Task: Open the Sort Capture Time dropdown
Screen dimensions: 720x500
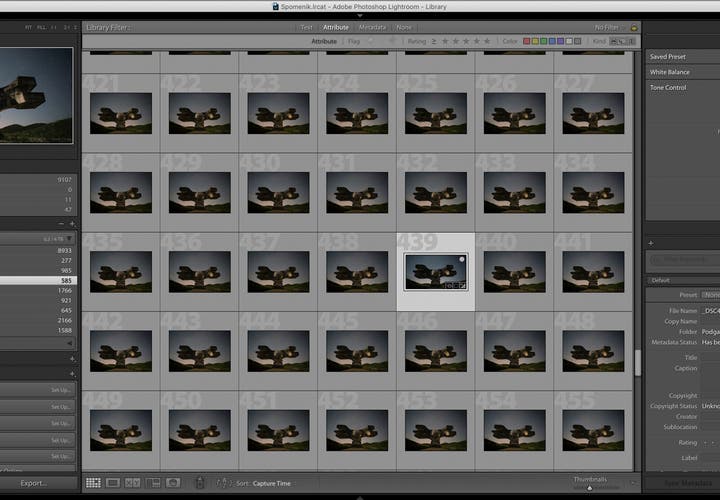Action: coord(271,483)
